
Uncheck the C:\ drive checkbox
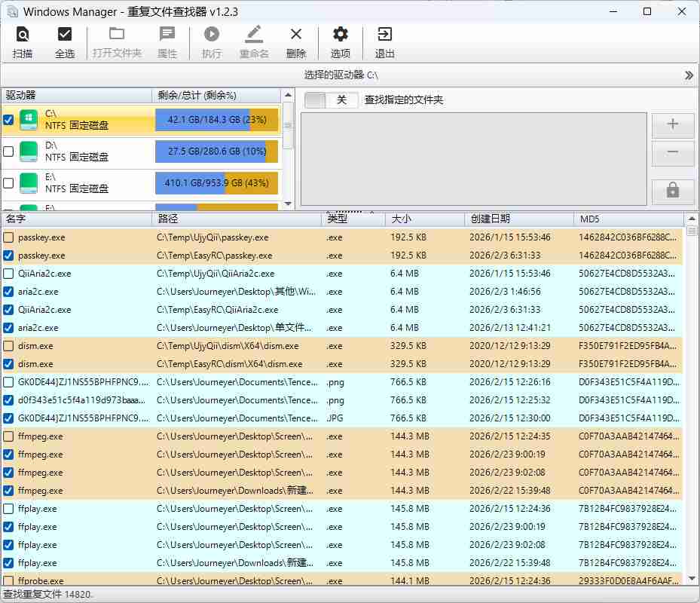coord(8,120)
